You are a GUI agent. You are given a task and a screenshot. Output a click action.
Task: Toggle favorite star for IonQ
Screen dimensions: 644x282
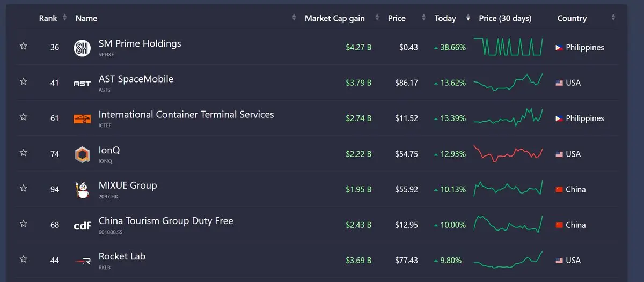pyautogui.click(x=23, y=153)
